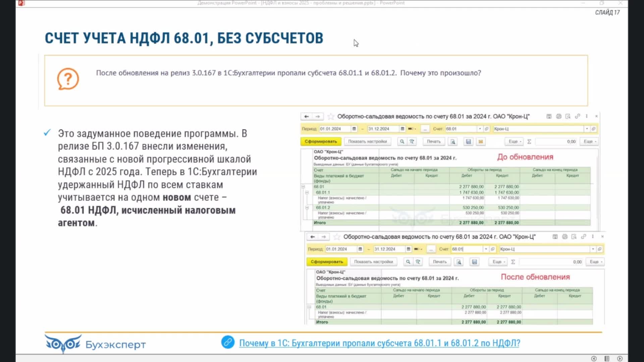Collapse the 68.01 tree node in the lower report
This screenshot has height=362, width=644.
point(309,307)
